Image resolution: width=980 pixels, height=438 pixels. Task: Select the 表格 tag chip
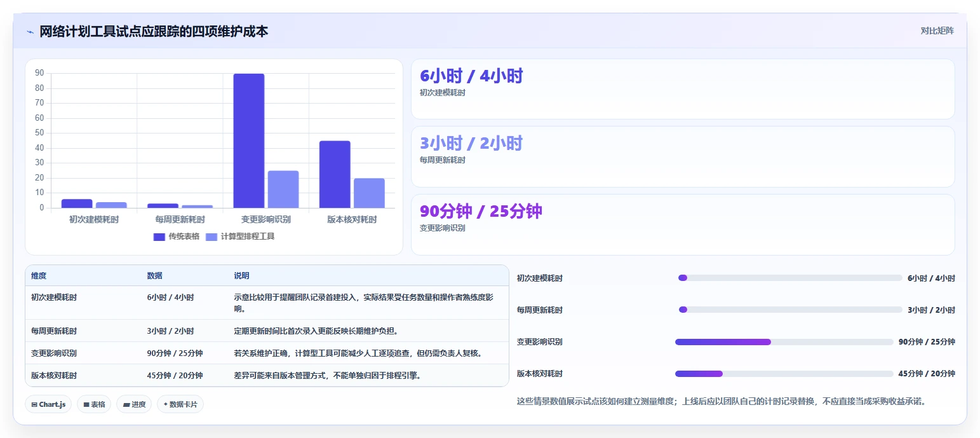[94, 404]
